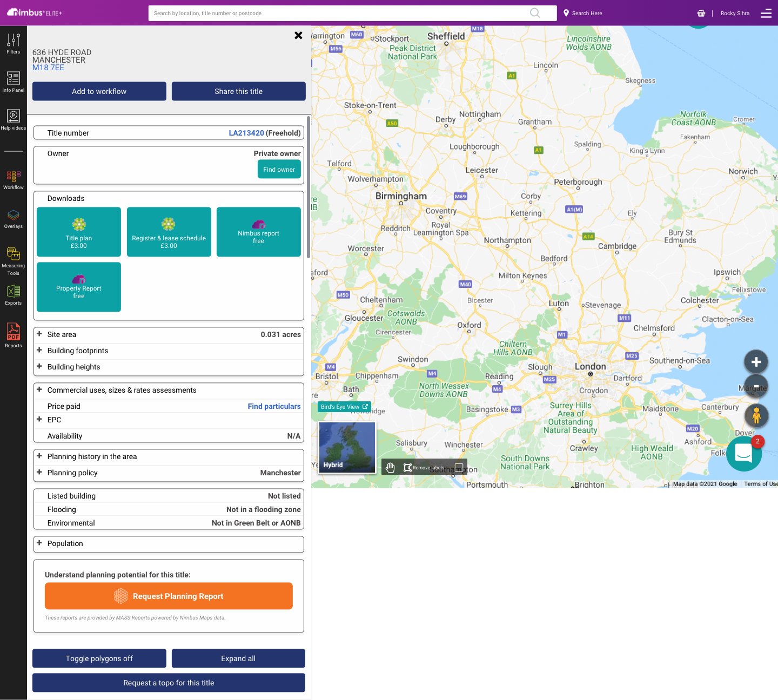The image size is (778, 700).
Task: Open Google map Terms of Use
Action: (761, 484)
